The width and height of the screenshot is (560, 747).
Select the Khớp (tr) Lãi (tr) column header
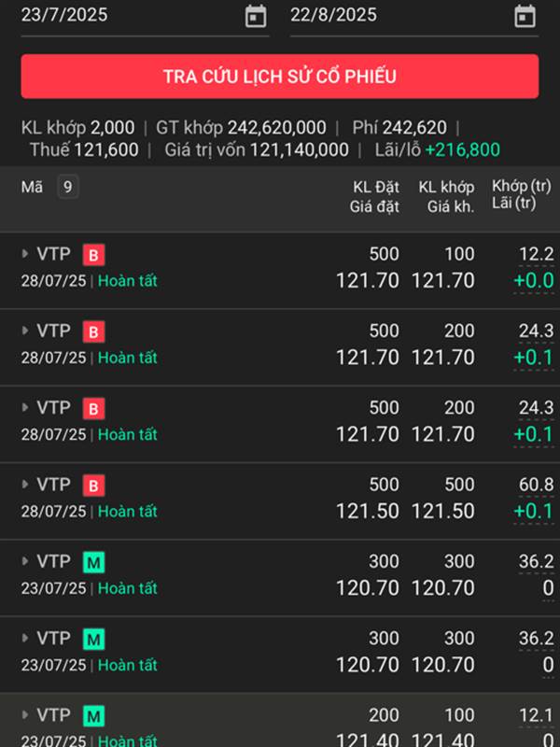pos(522,194)
